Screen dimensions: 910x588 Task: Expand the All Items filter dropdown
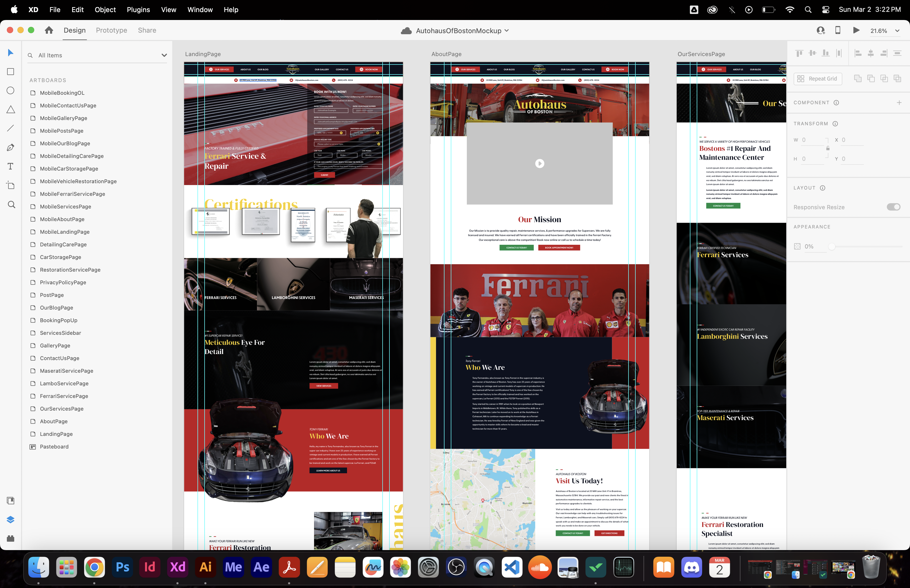[164, 55]
